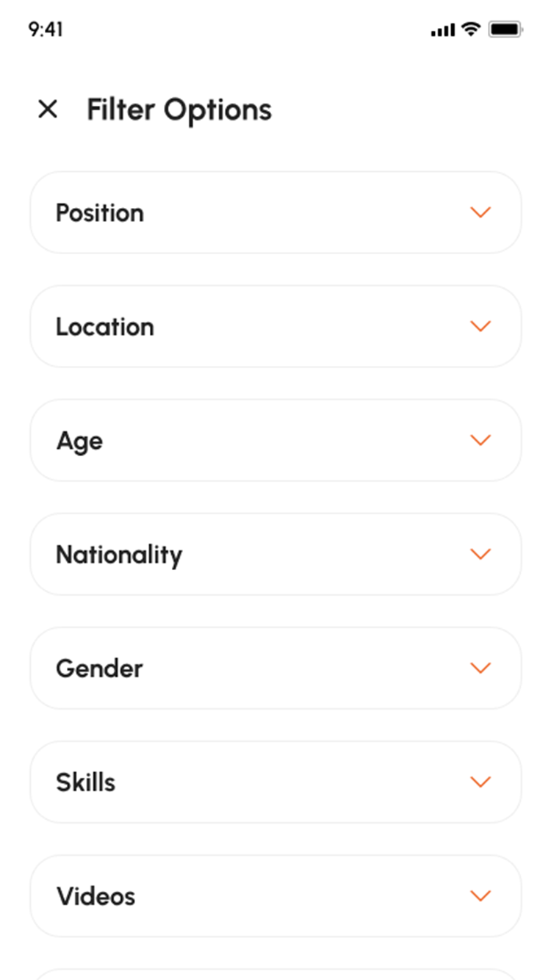The height and width of the screenshot is (980, 551).
Task: Expand the Videos filter chevron
Action: [480, 896]
